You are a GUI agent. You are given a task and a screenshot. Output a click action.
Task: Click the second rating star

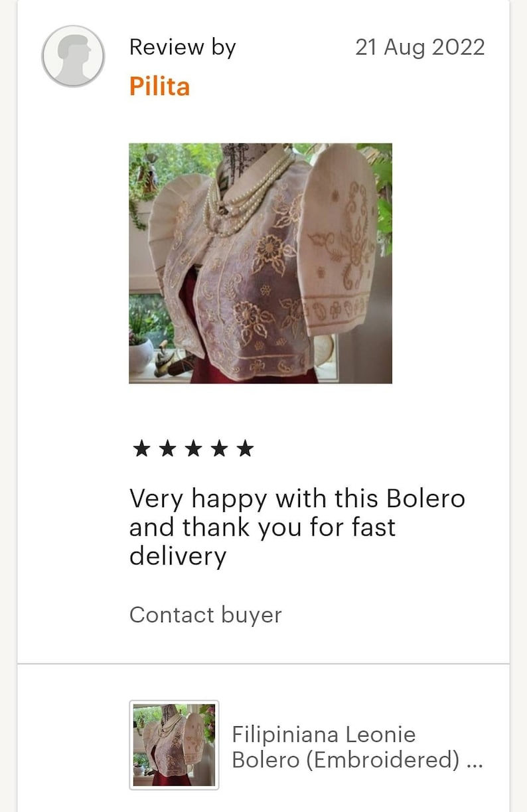pyautogui.click(x=168, y=449)
